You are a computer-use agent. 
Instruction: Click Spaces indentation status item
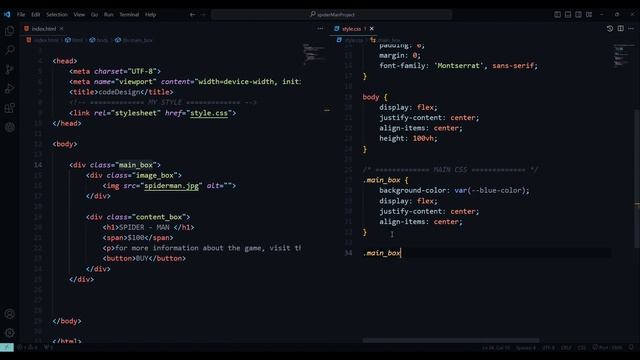[526, 348]
